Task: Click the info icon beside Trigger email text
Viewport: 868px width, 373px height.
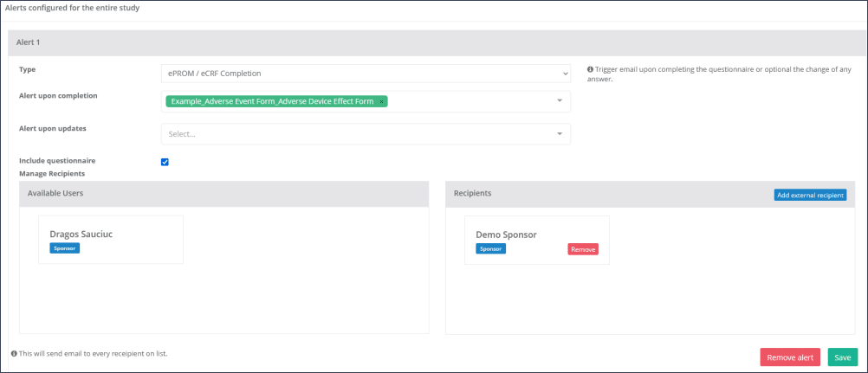Action: (590, 69)
